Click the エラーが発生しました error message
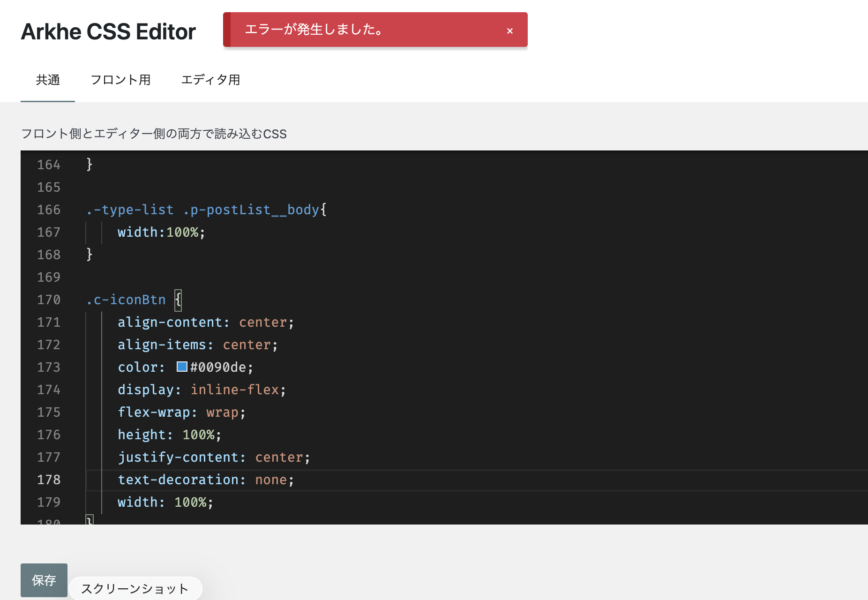Viewport: 868px width, 600px height. [x=314, y=30]
